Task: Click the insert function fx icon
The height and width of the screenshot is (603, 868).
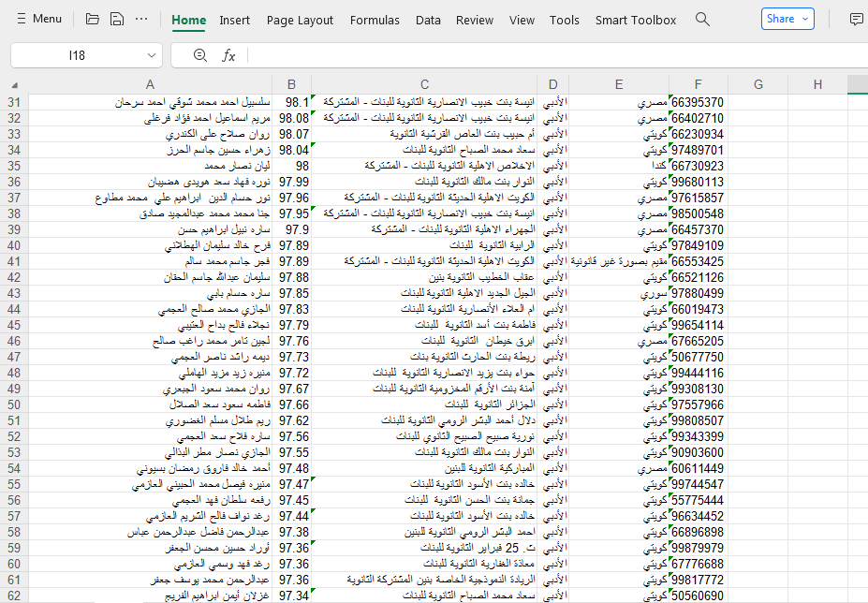Action: [228, 55]
